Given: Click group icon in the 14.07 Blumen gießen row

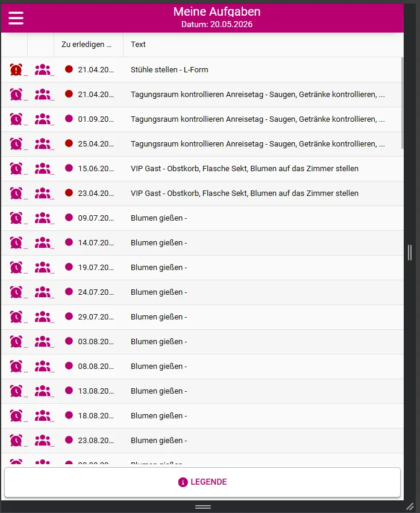Looking at the screenshot, I should pos(43,243).
